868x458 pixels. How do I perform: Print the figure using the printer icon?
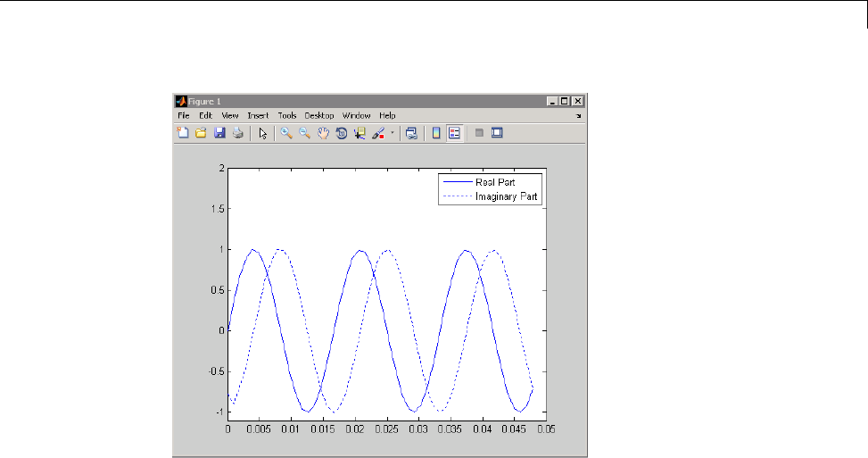pyautogui.click(x=237, y=133)
